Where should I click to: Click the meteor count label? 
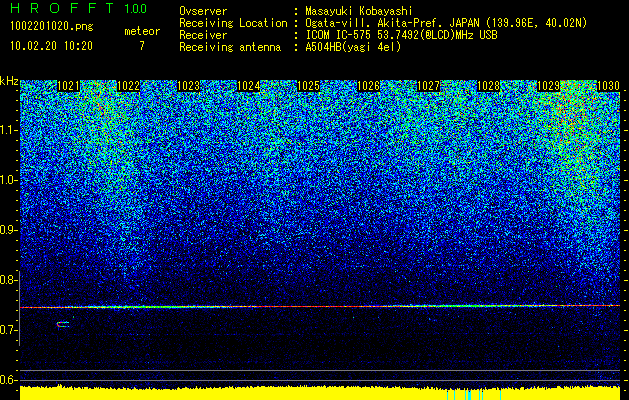[142, 31]
